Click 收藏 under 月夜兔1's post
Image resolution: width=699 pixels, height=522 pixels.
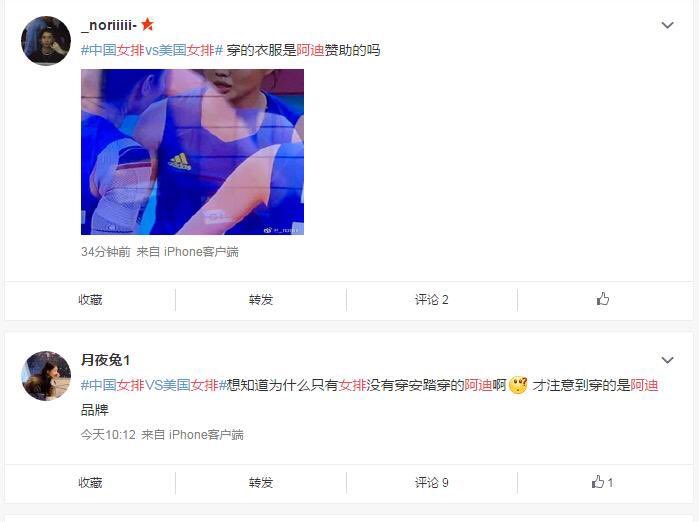coord(90,483)
